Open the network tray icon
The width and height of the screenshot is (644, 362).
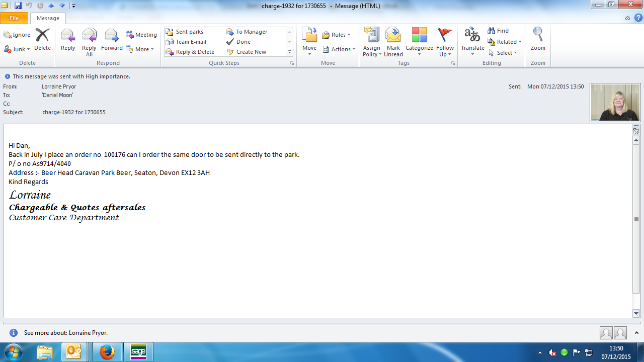pyautogui.click(x=589, y=352)
